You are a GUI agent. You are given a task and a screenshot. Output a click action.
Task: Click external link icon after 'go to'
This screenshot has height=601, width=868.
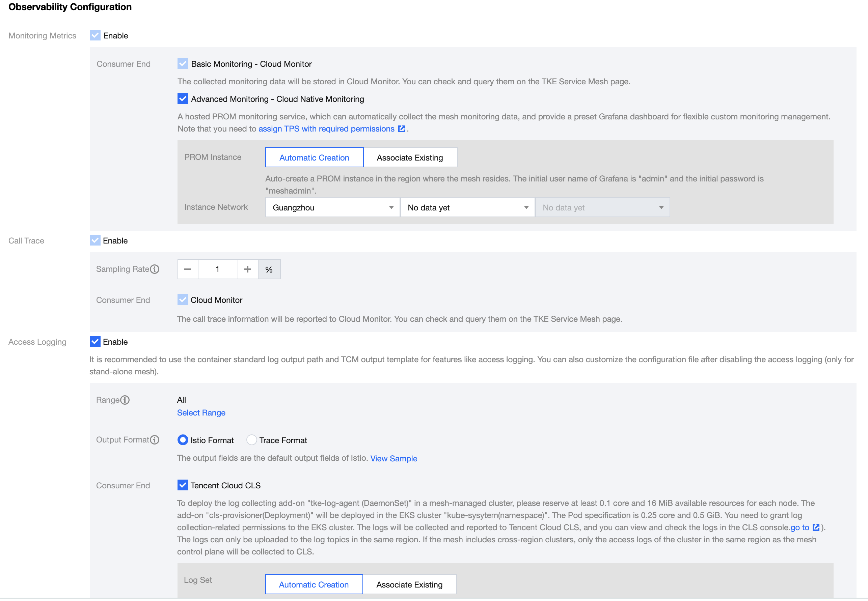(x=816, y=527)
